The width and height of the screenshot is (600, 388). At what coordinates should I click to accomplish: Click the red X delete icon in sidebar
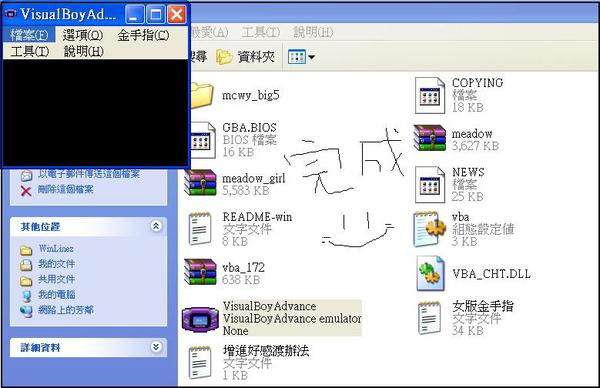pyautogui.click(x=26, y=191)
